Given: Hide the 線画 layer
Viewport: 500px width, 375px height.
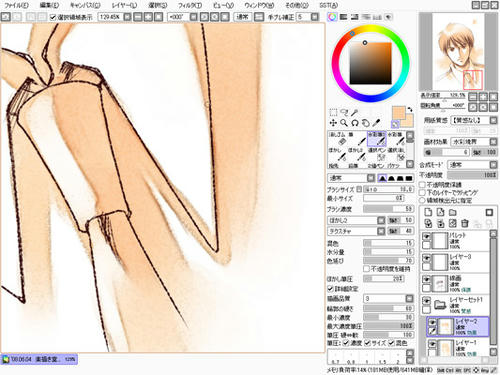Looking at the screenshot, I should [x=426, y=279].
